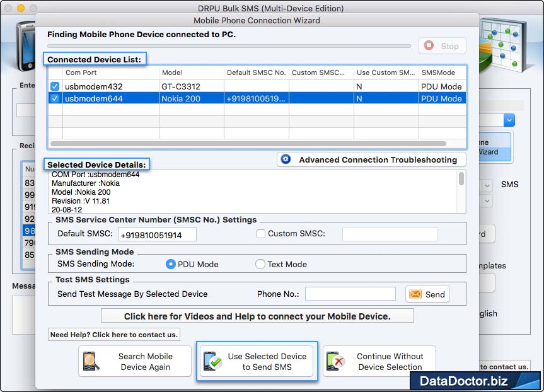Open the lower grey dropdown in background window
This screenshot has width=544, height=392.
pos(487,201)
